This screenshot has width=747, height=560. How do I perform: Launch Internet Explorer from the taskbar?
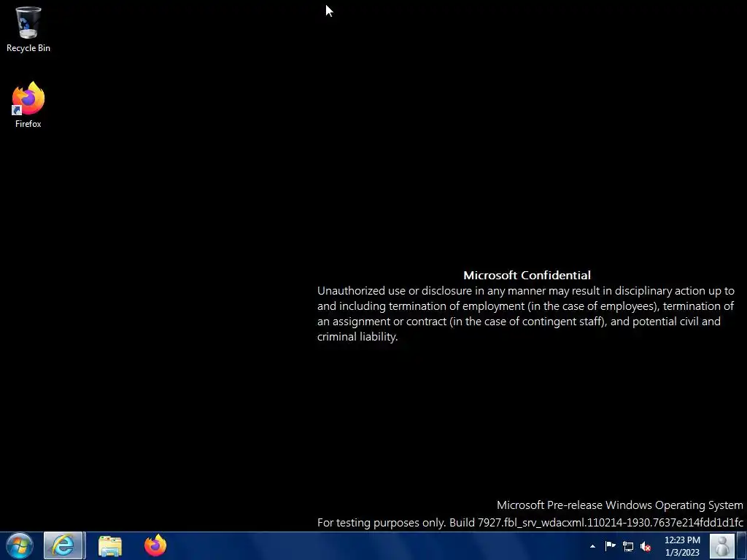63,545
